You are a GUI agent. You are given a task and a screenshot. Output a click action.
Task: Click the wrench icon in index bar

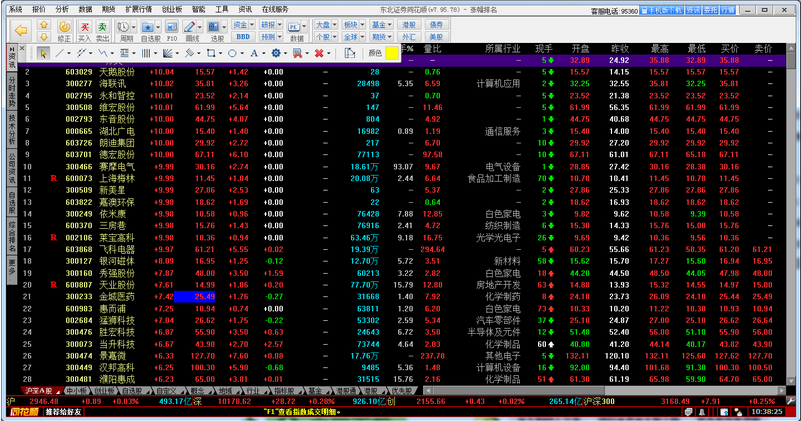(x=790, y=401)
